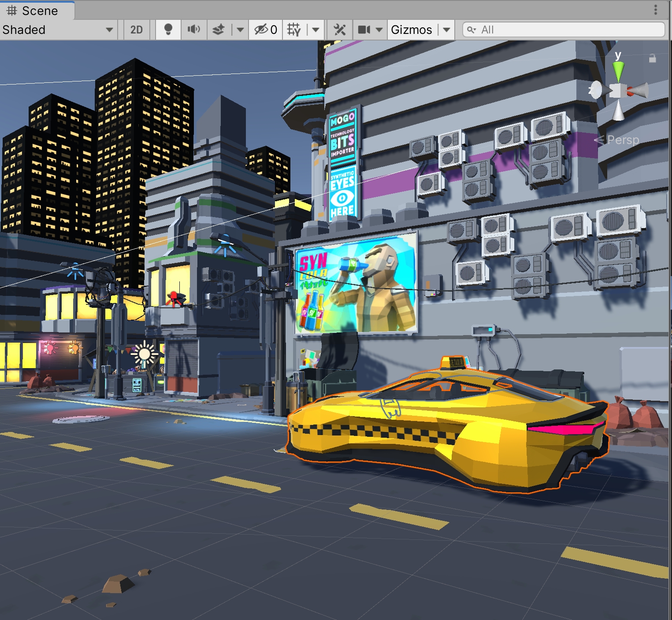This screenshot has width=672, height=620.
Task: Toggle scene effects like skybox and fog
Action: (x=219, y=30)
